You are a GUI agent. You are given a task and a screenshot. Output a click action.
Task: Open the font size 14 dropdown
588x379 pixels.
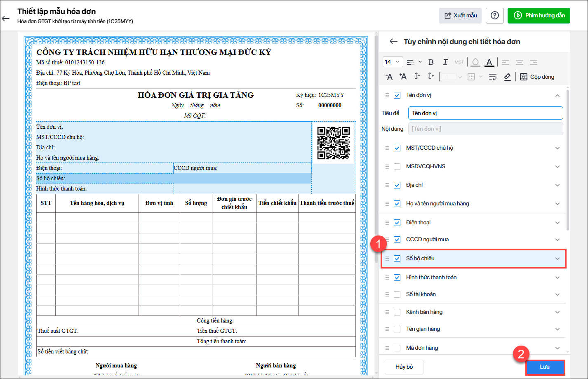tap(393, 62)
